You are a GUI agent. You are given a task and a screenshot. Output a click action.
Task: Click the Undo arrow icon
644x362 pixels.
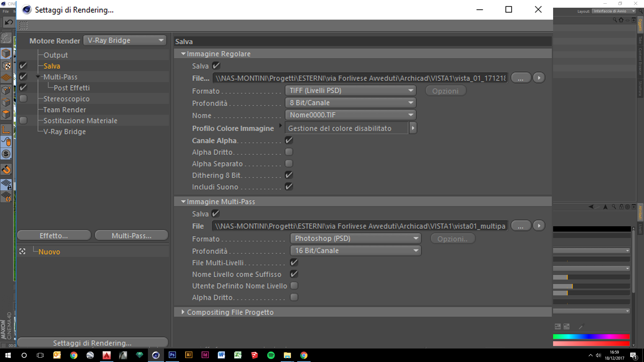coord(9,22)
